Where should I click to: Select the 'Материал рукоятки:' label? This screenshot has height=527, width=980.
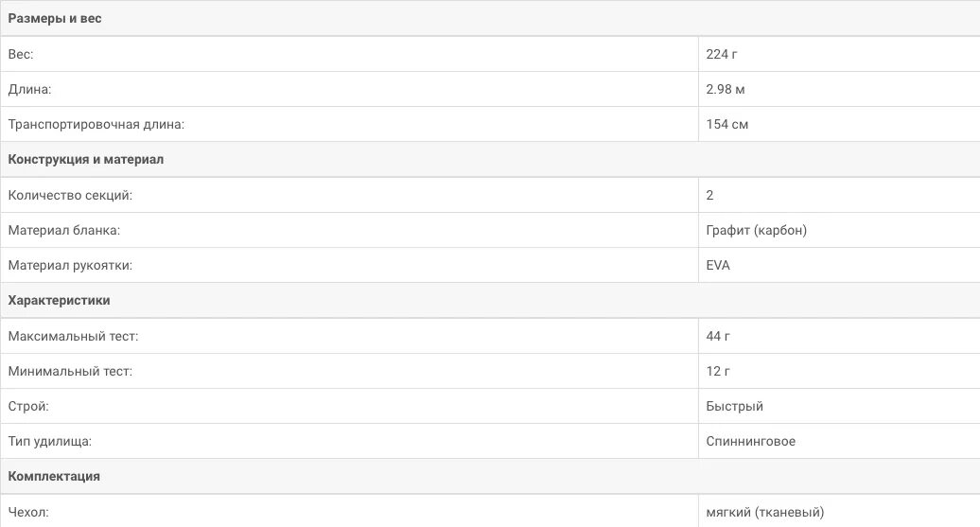click(70, 265)
